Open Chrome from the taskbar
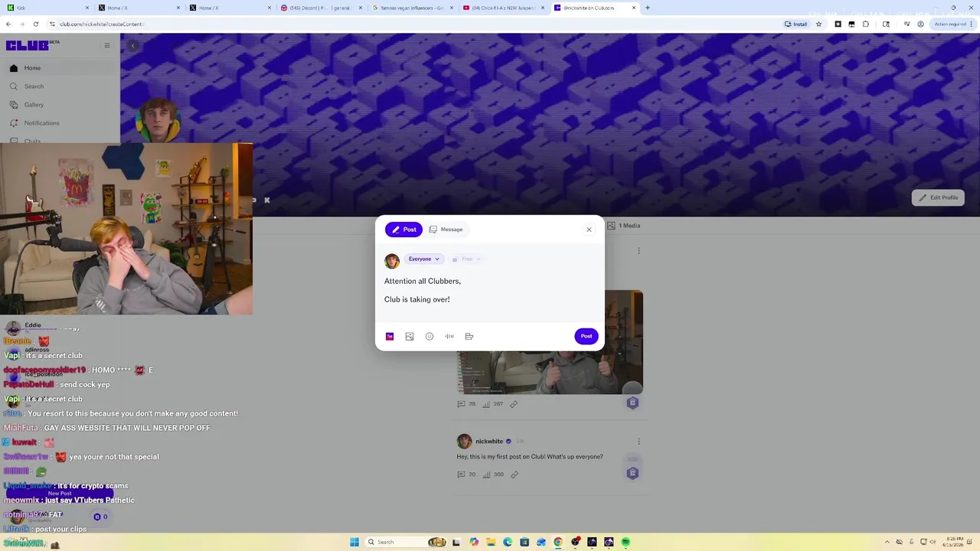 coord(558,542)
